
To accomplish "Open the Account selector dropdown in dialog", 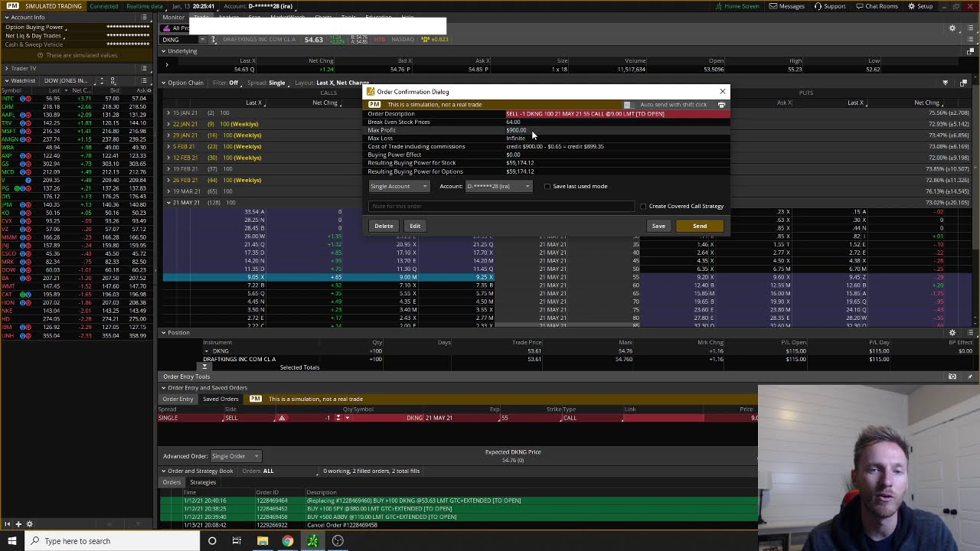I will [498, 186].
